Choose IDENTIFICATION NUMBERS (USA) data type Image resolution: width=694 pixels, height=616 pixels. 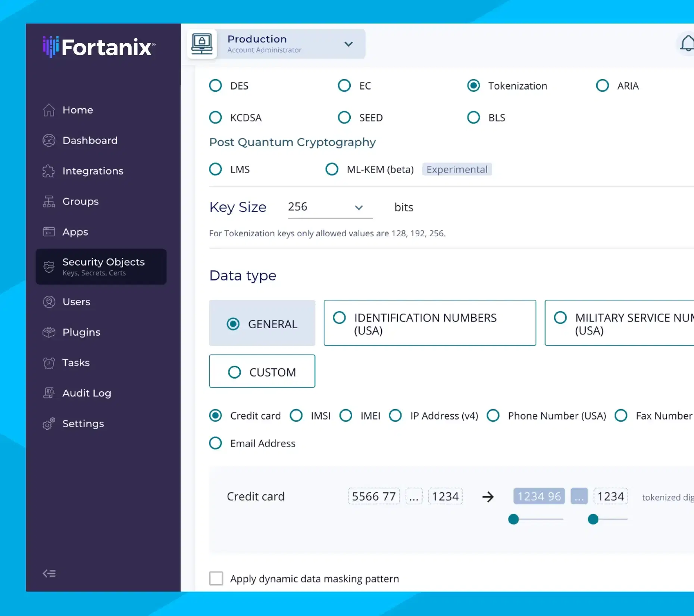click(430, 323)
